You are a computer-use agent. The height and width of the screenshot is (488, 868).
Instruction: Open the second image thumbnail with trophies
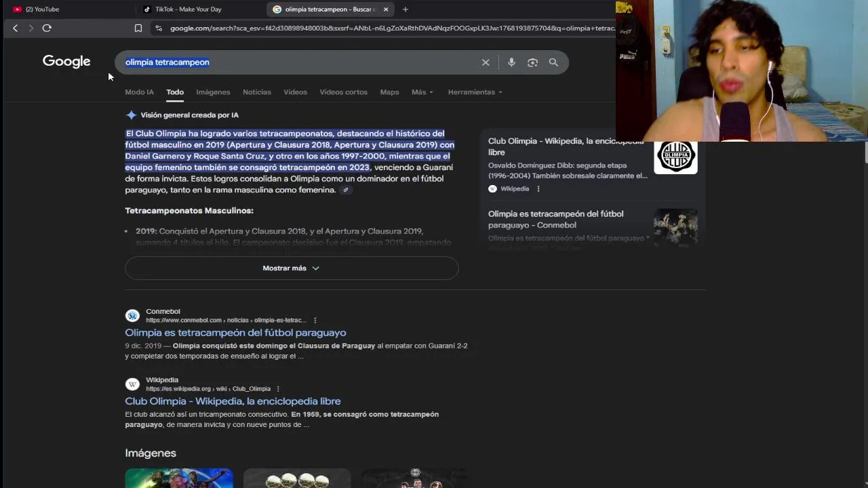click(297, 479)
